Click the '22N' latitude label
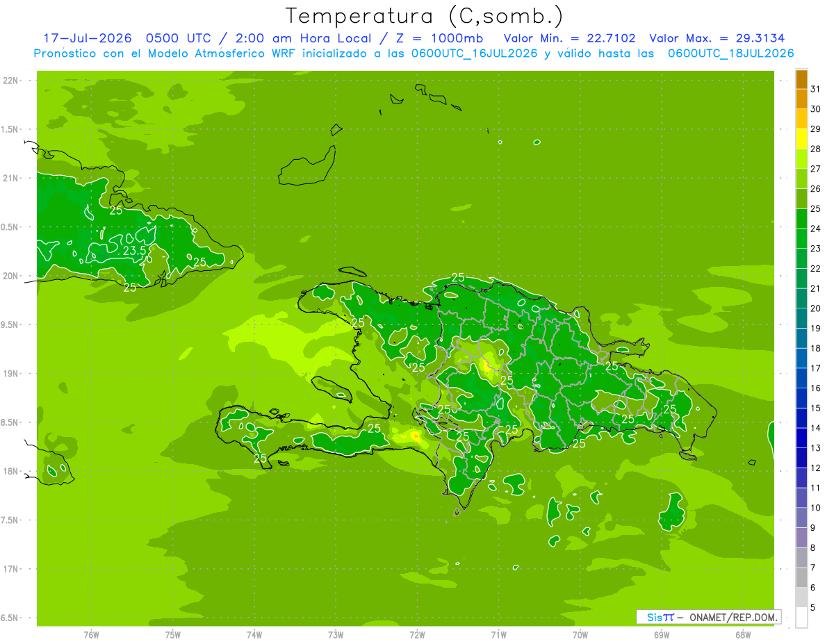This screenshot has height=644, width=834. [x=10, y=81]
